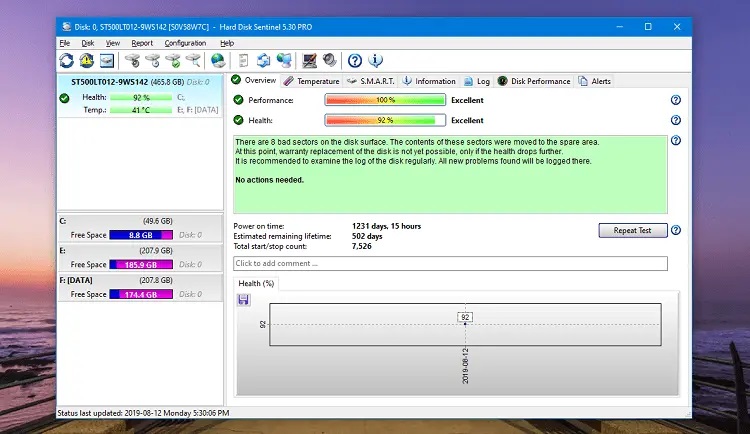Click the info bubble About toolbar icon

tap(375, 61)
